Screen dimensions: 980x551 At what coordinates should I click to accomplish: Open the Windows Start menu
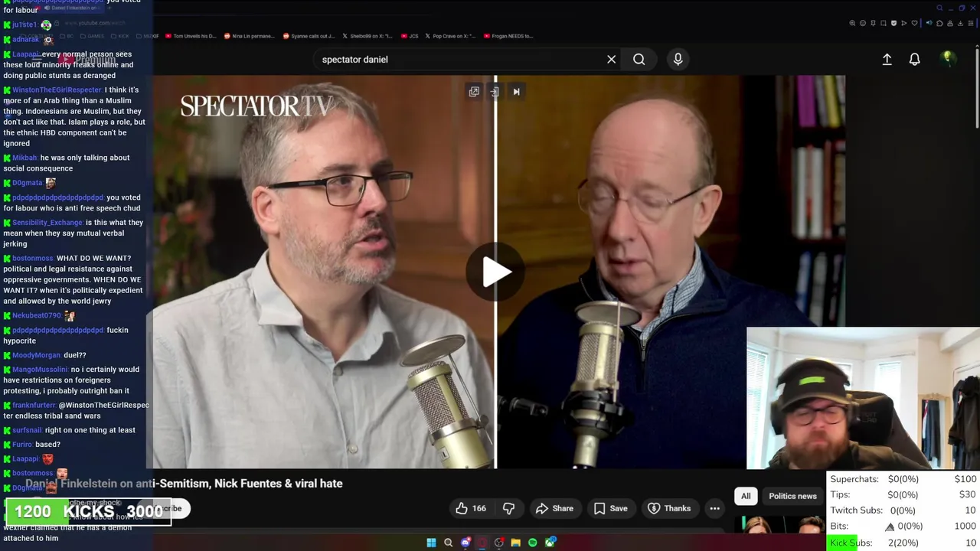tap(431, 543)
